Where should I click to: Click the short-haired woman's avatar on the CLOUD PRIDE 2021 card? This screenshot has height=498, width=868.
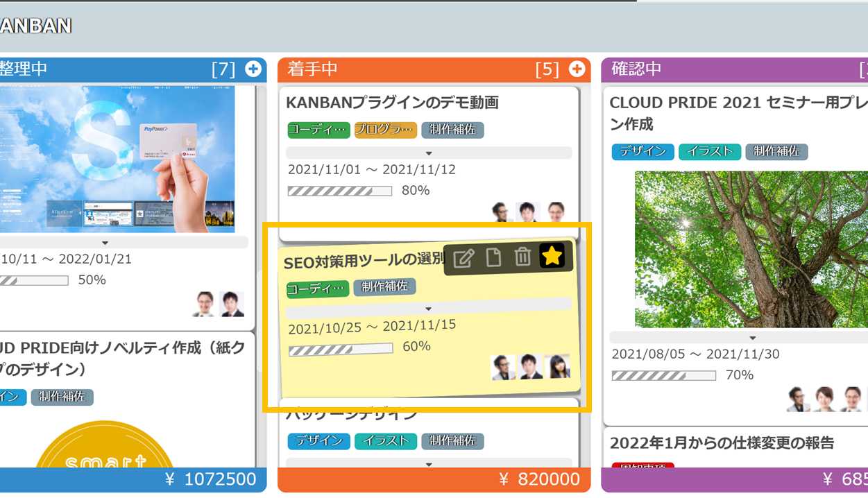pos(826,399)
